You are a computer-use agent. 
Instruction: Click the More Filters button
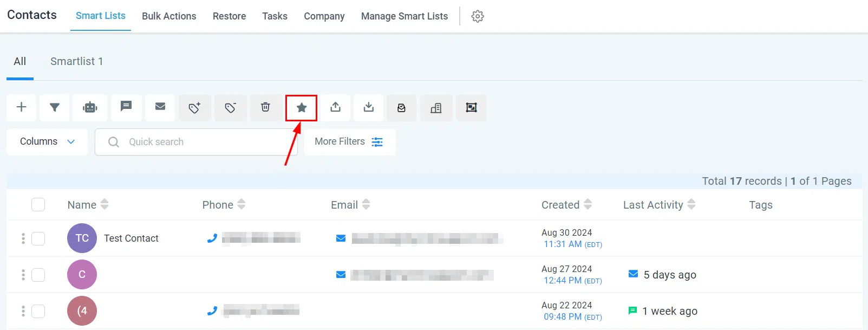point(350,142)
